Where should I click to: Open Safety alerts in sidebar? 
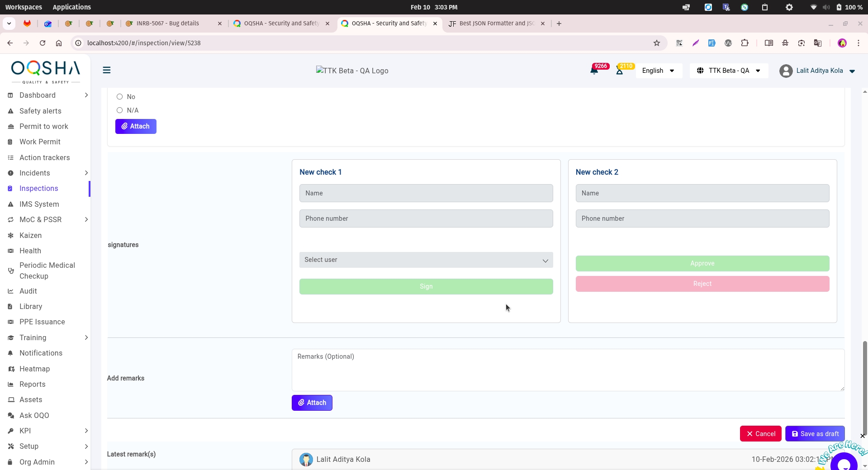pyautogui.click(x=40, y=111)
